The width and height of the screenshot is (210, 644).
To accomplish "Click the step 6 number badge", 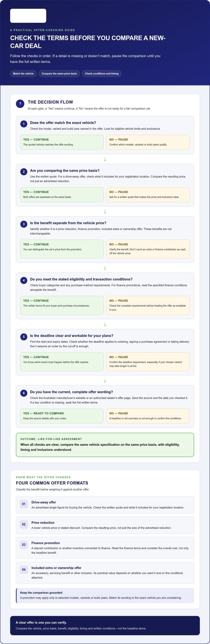I will point(24,393).
